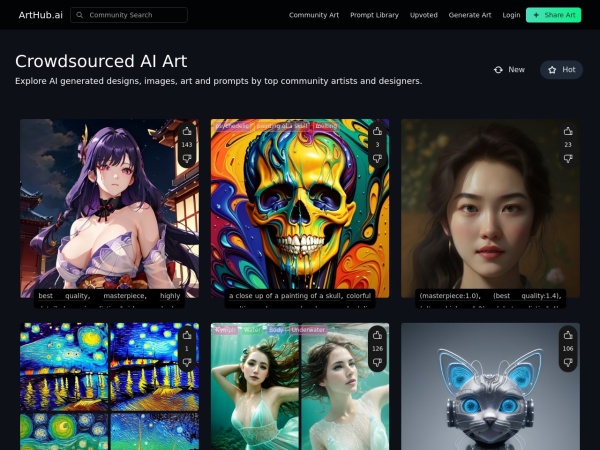Click the 'Crowdsourced AI Art' heading

(101, 61)
